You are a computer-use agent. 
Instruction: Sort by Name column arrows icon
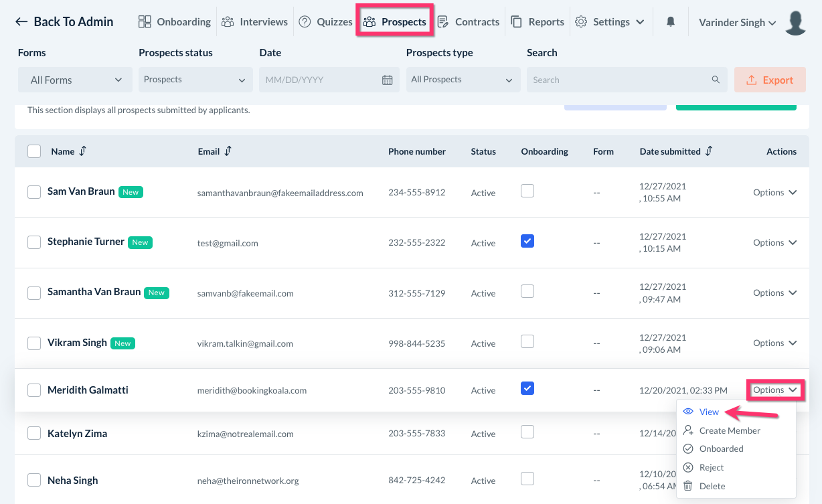pyautogui.click(x=82, y=151)
